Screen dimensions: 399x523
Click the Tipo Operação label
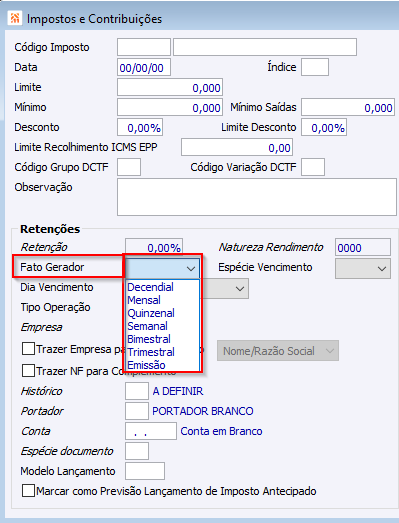click(x=55, y=308)
